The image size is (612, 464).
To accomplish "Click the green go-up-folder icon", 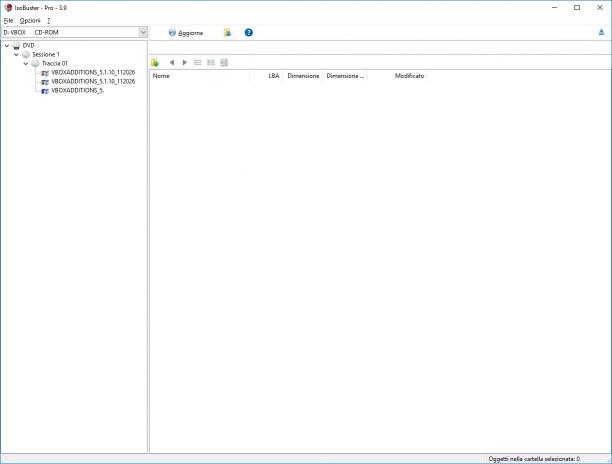I will (155, 62).
